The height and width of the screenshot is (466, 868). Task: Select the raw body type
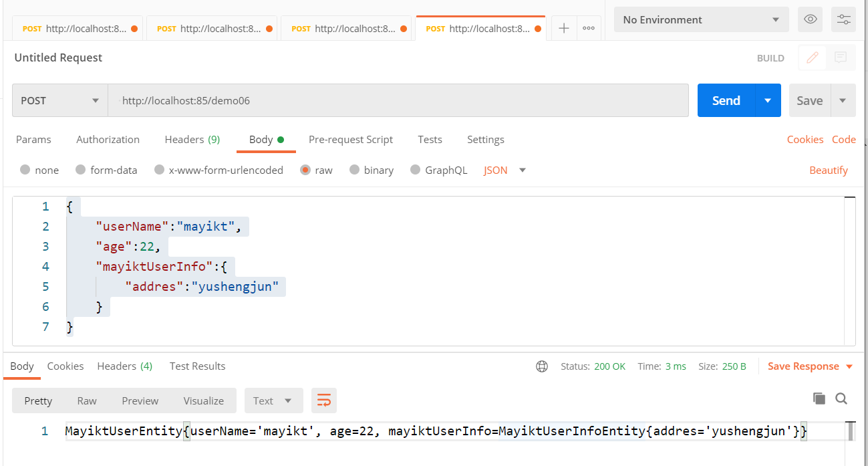(316, 170)
